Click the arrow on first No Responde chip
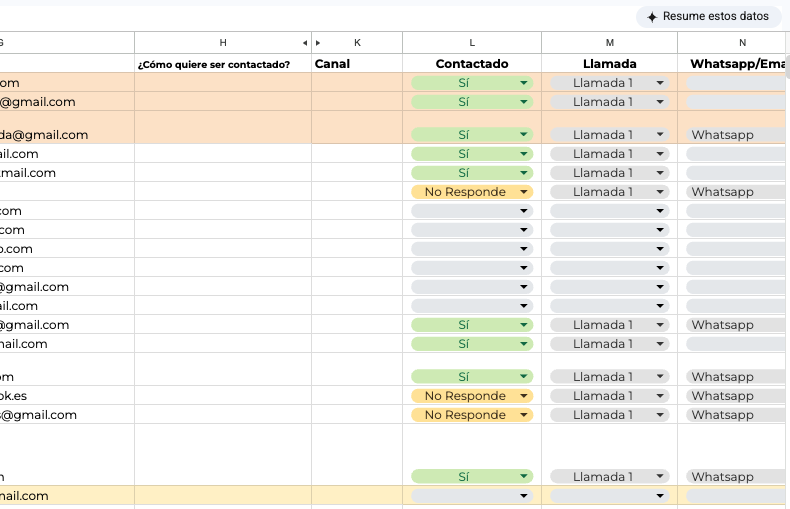 click(x=523, y=192)
